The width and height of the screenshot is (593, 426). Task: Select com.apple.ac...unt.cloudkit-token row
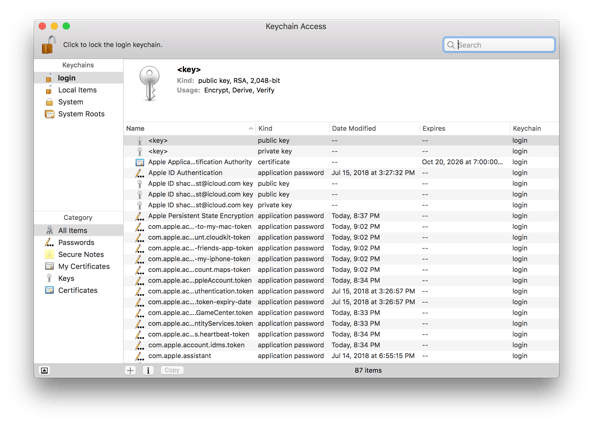(341, 237)
